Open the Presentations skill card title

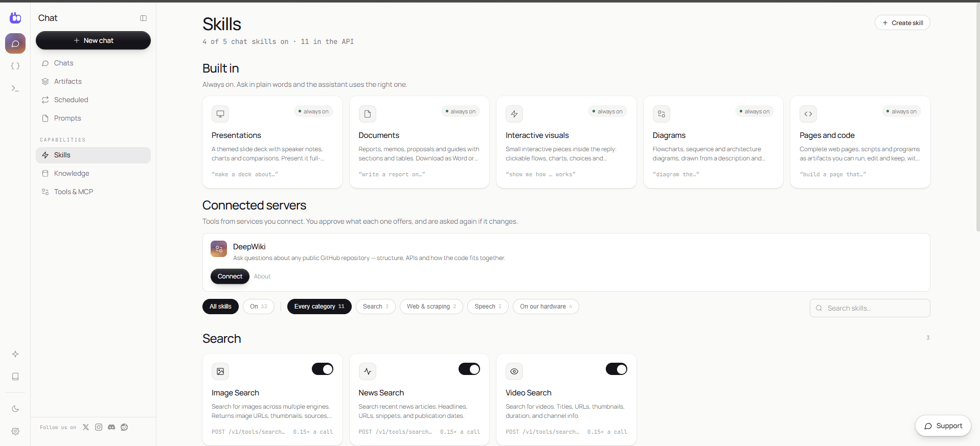coord(236,135)
